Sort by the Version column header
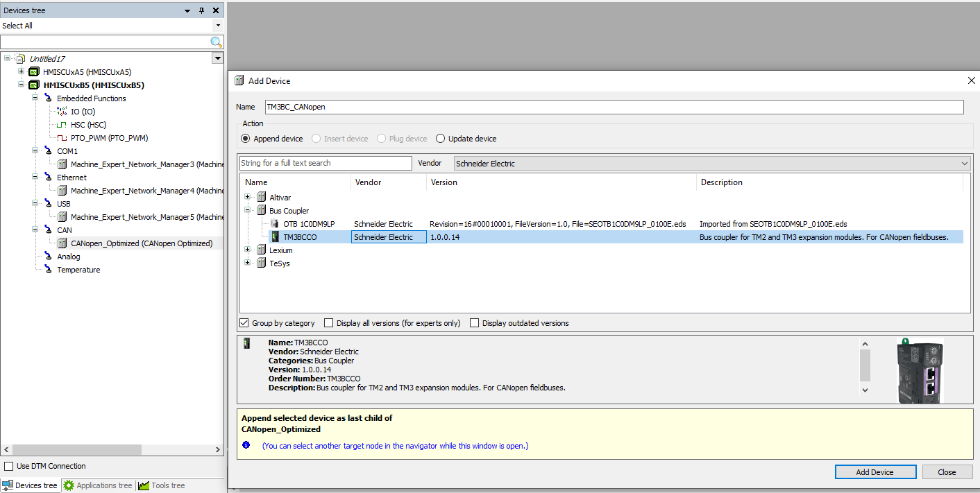Image resolution: width=980 pixels, height=493 pixels. [x=561, y=182]
